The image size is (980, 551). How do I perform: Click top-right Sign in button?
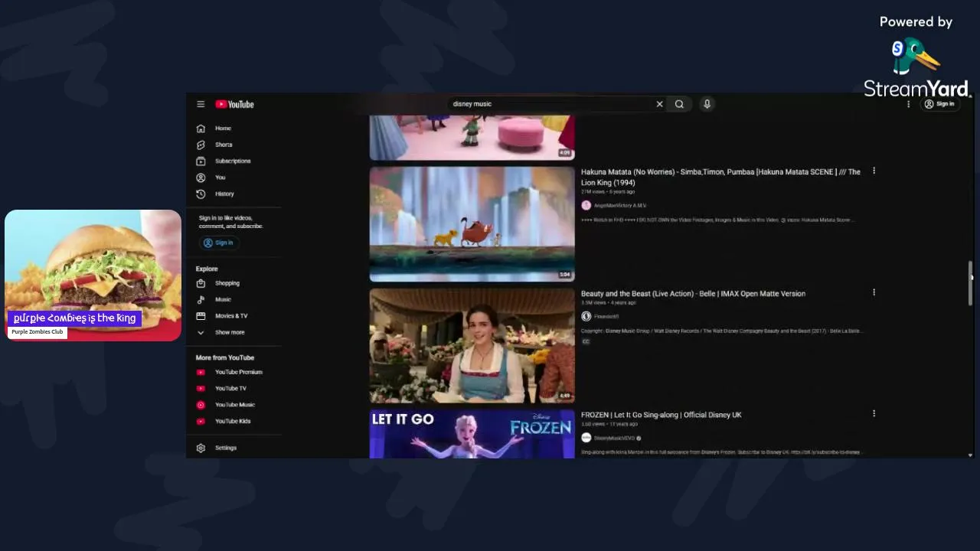point(939,104)
